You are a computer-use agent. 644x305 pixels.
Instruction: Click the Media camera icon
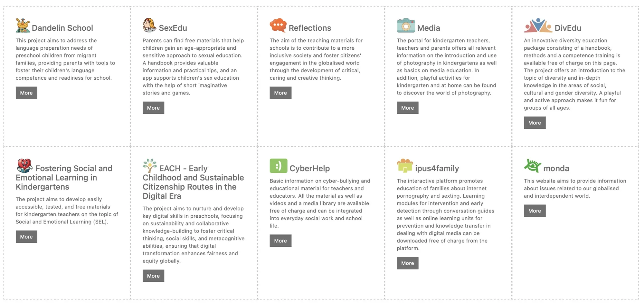pyautogui.click(x=406, y=25)
